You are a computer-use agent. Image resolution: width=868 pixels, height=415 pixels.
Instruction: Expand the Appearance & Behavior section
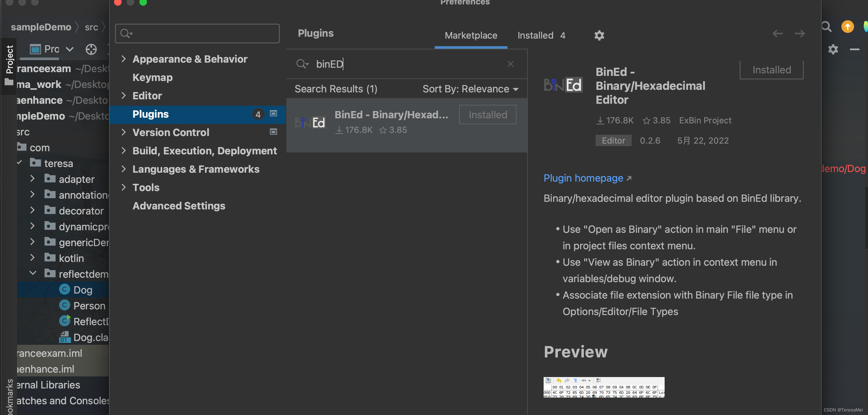pyautogui.click(x=124, y=59)
